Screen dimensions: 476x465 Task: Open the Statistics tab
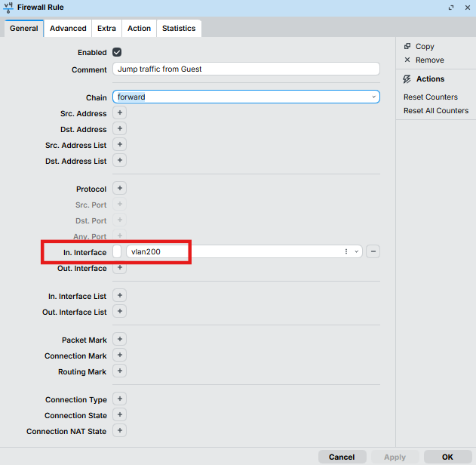tap(179, 29)
